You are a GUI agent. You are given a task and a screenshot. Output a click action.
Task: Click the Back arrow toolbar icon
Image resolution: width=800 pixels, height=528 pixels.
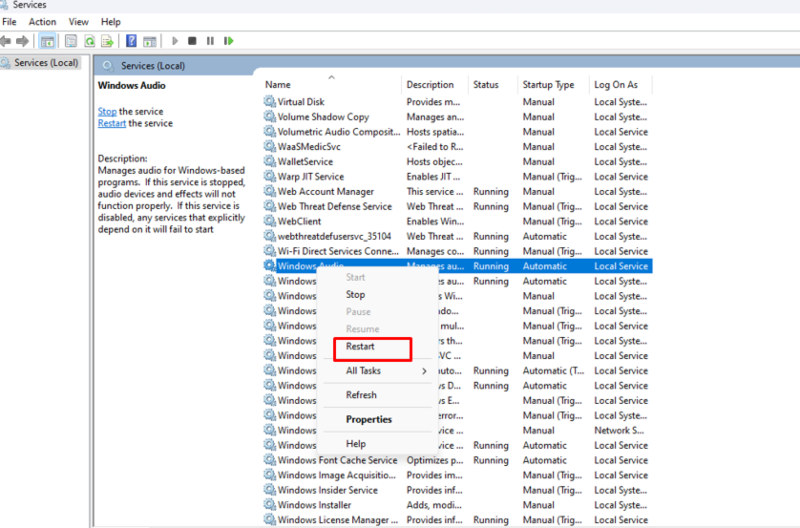[6, 41]
